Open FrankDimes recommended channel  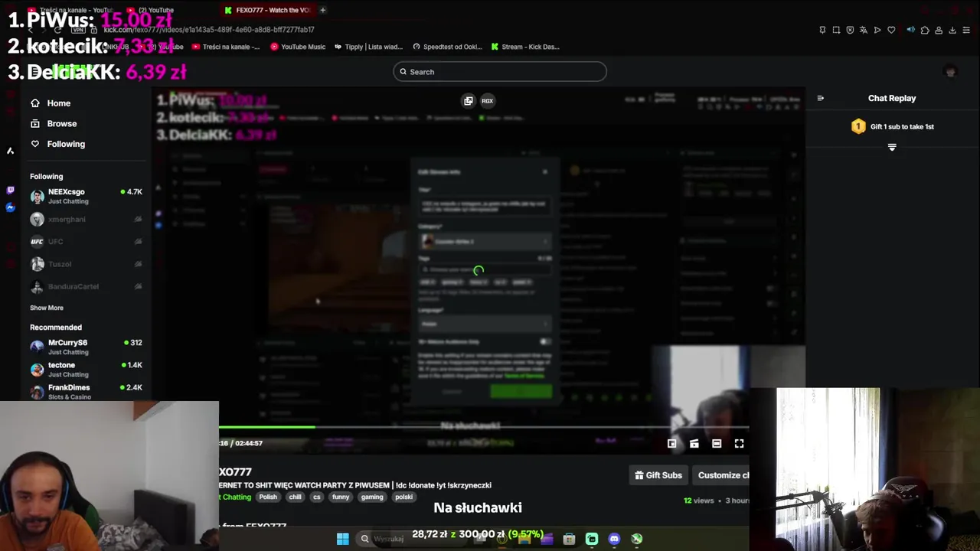coord(86,391)
